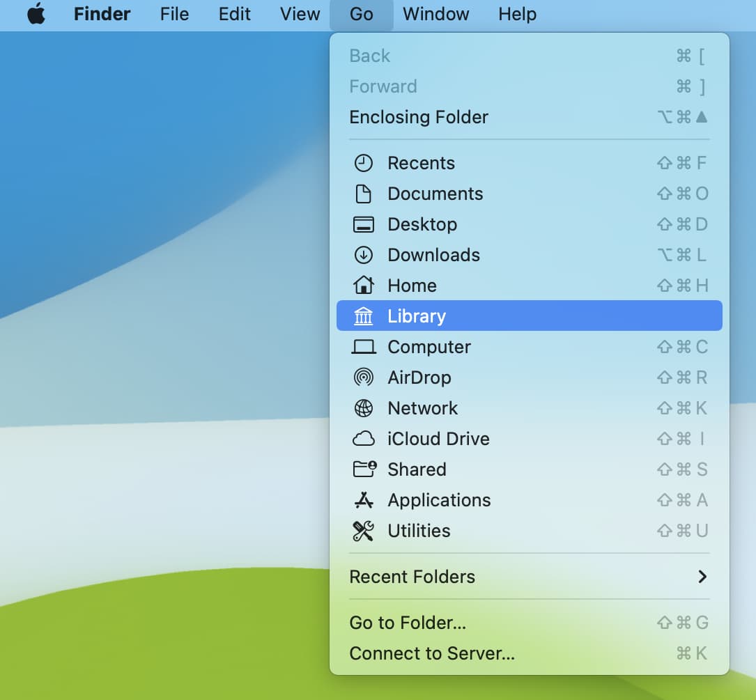Select Applications menu item text
The image size is (756, 700).
439,500
